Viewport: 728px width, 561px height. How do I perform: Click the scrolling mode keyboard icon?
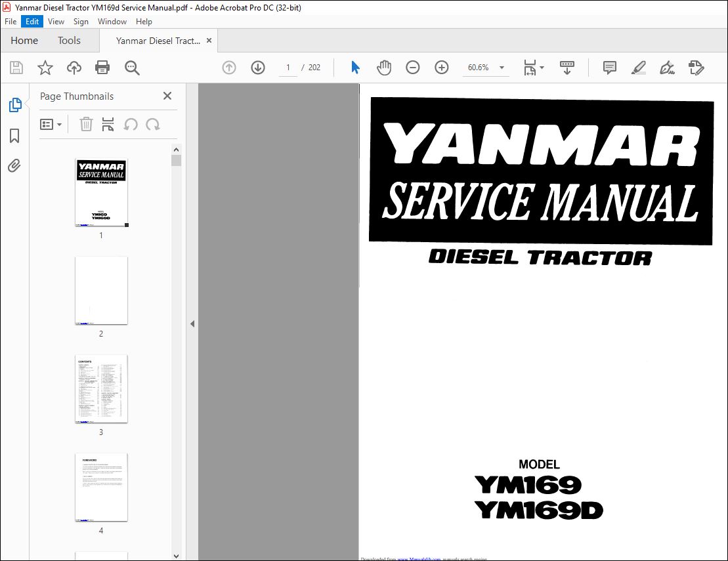click(x=567, y=68)
